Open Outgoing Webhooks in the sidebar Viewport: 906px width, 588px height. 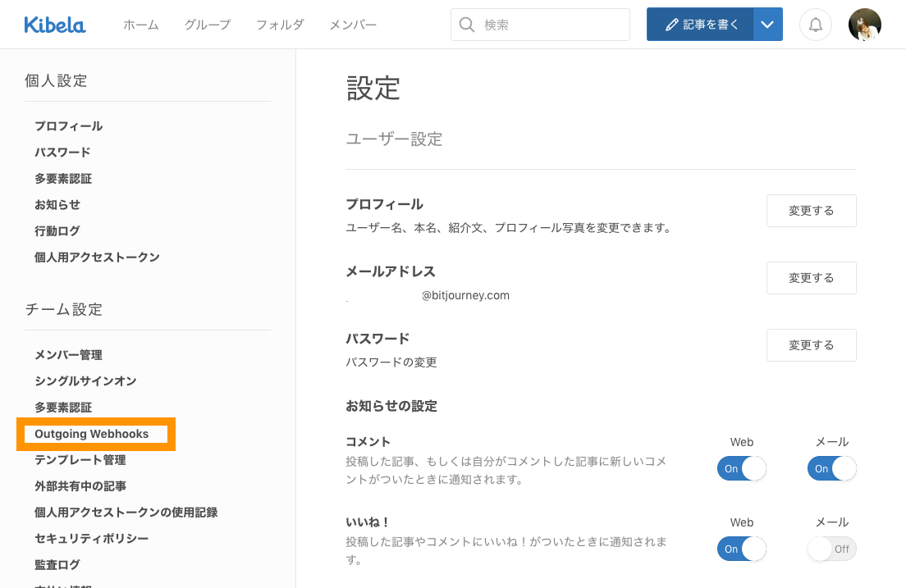(92, 434)
